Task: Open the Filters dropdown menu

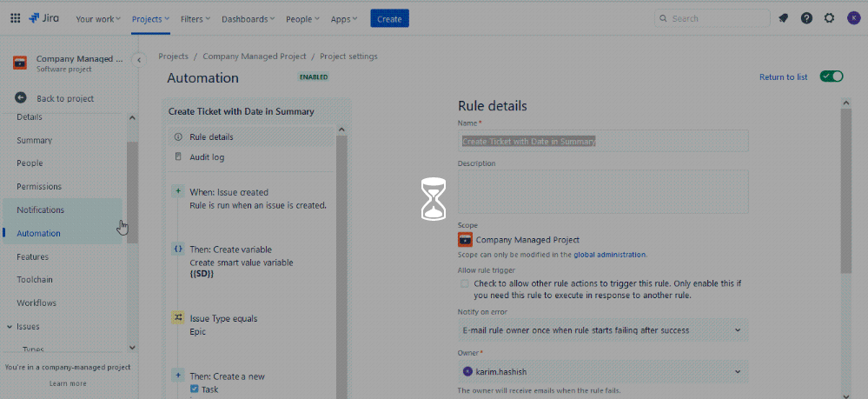Action: [195, 19]
